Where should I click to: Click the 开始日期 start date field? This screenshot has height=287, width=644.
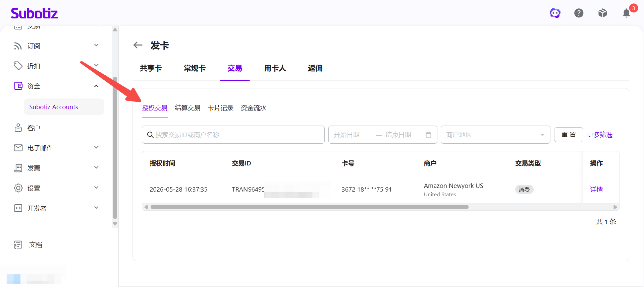pyautogui.click(x=347, y=135)
